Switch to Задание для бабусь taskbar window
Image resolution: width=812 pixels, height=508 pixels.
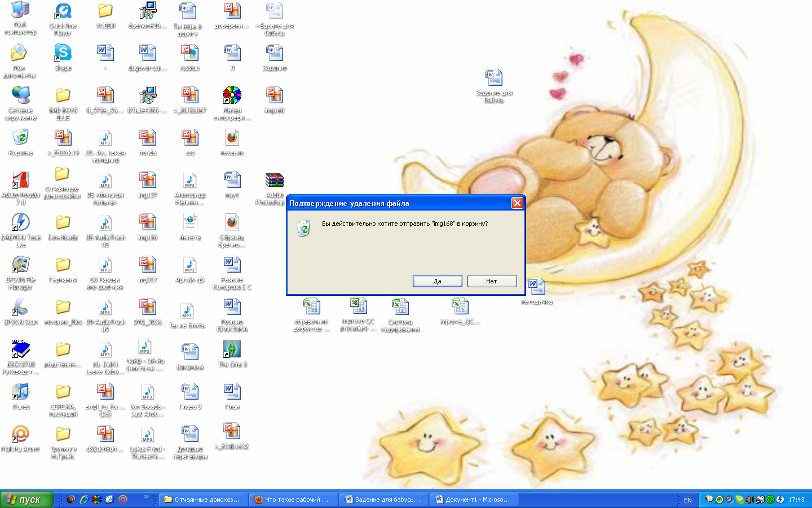pyautogui.click(x=383, y=500)
